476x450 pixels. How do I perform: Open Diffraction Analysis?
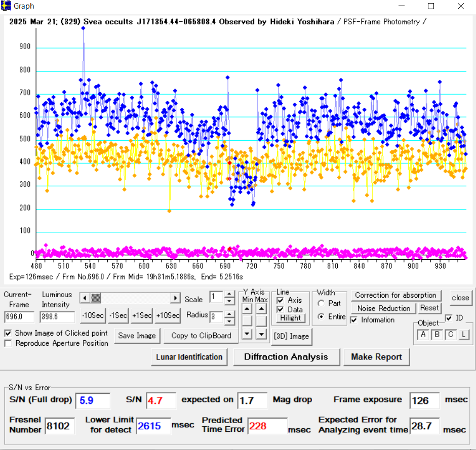[286, 357]
